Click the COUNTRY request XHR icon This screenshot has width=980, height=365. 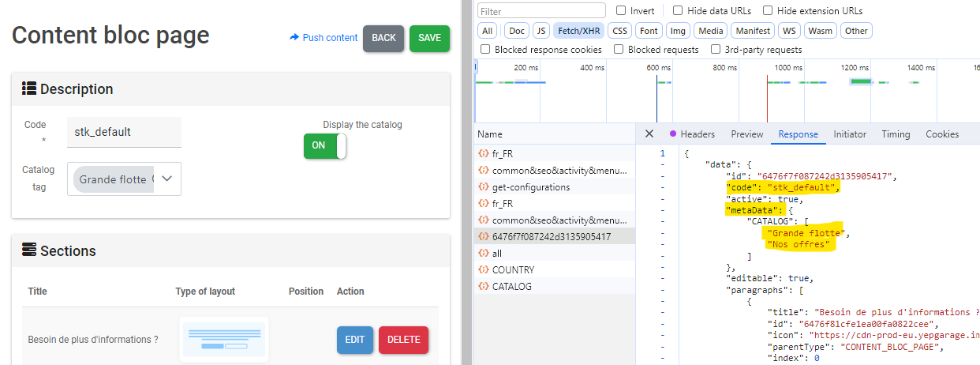point(484,270)
